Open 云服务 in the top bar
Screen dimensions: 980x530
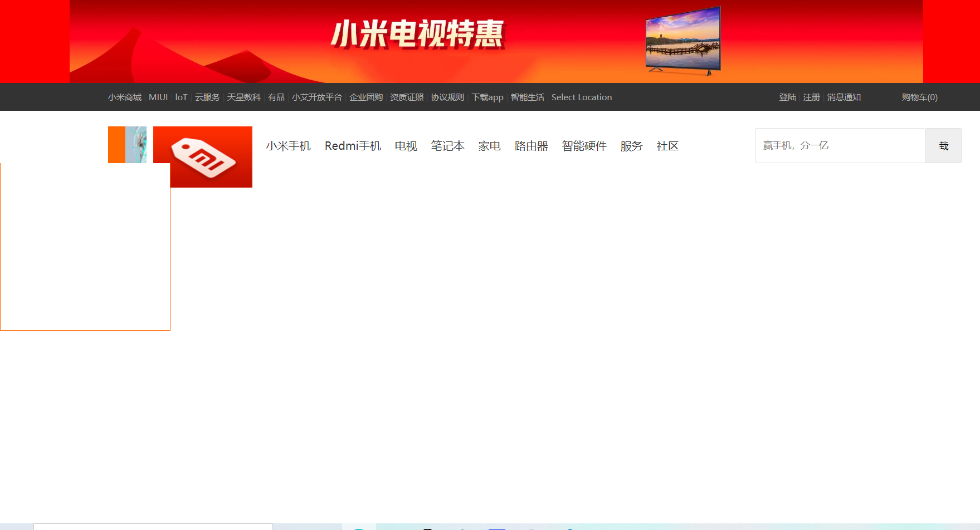click(207, 97)
